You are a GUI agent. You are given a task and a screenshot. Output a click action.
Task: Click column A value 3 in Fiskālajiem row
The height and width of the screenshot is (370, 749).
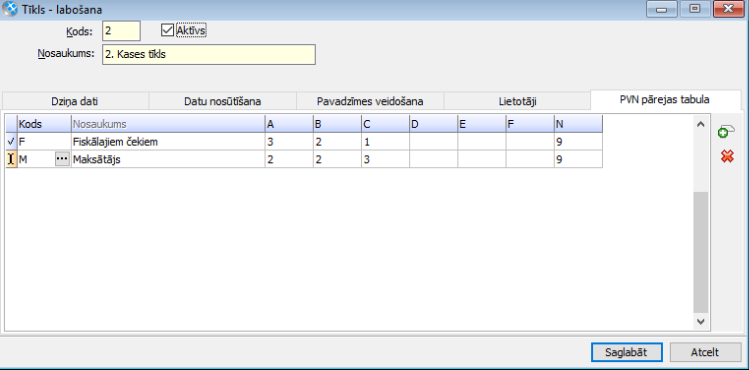289,142
